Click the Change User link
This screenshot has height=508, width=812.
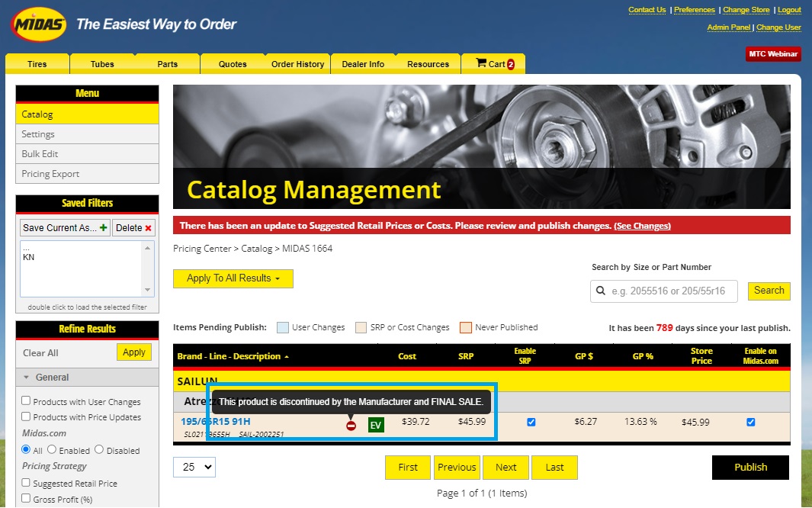tap(779, 27)
